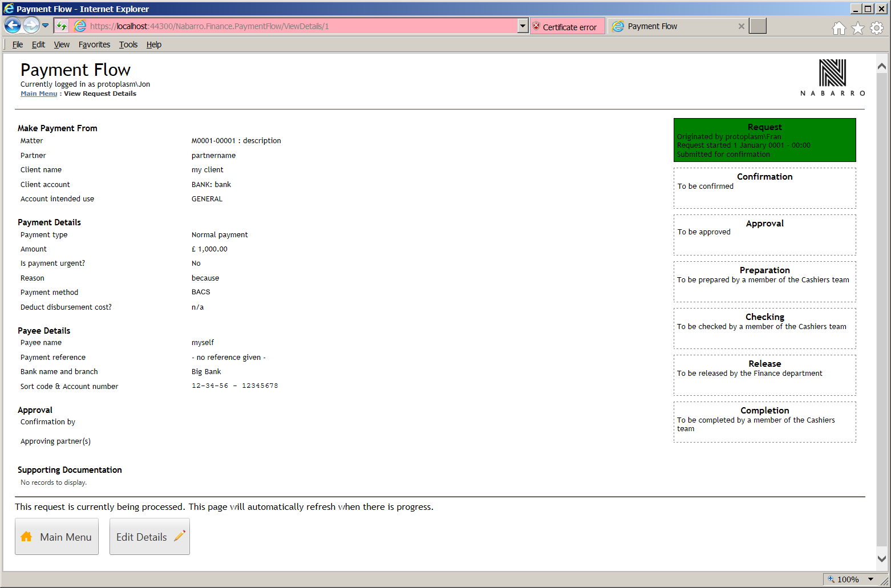Click the Home house icon
The image size is (891, 588).
pos(839,28)
